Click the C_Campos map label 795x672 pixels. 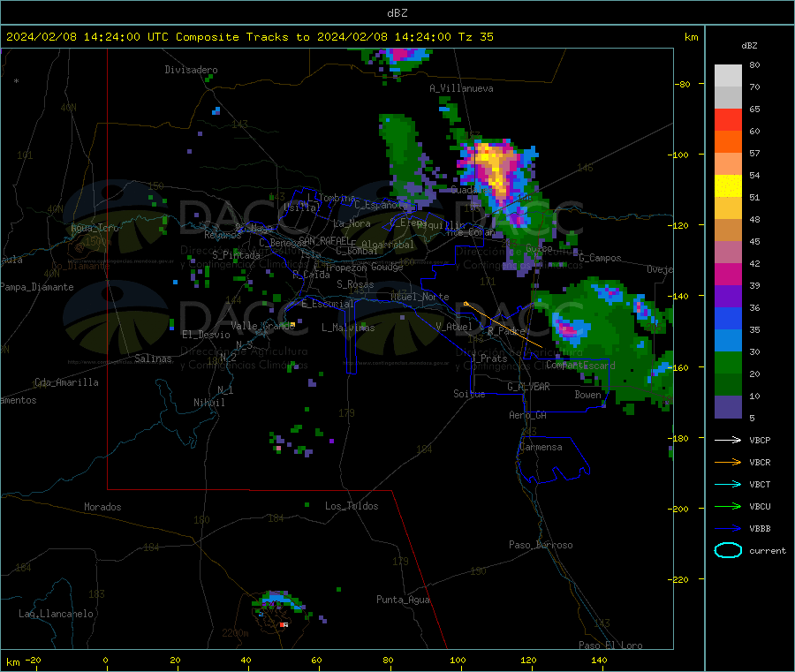point(600,258)
